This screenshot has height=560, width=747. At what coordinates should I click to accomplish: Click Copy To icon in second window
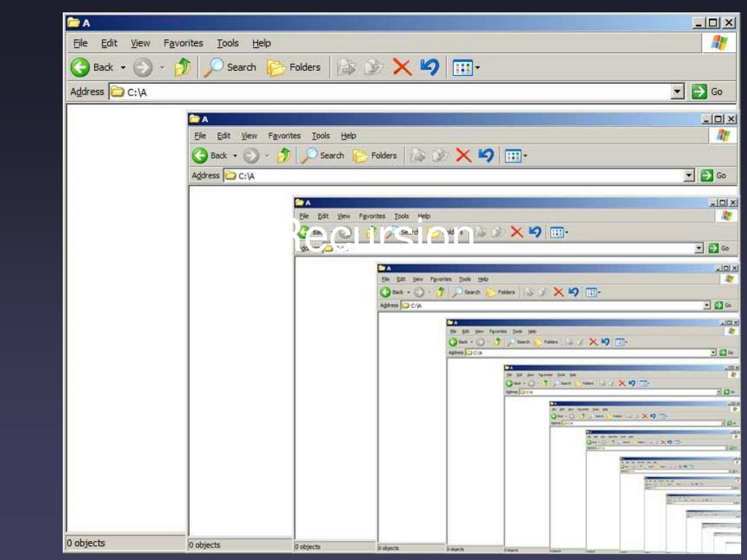440,155
